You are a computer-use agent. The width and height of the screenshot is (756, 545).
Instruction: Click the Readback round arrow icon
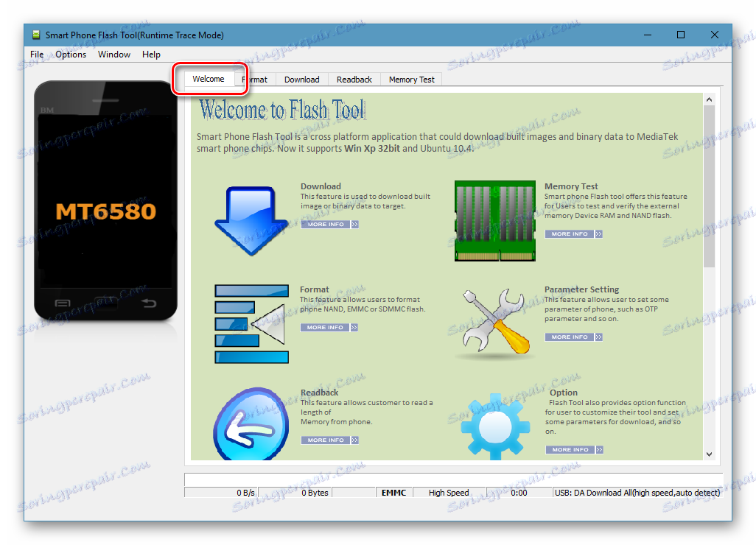(251, 423)
